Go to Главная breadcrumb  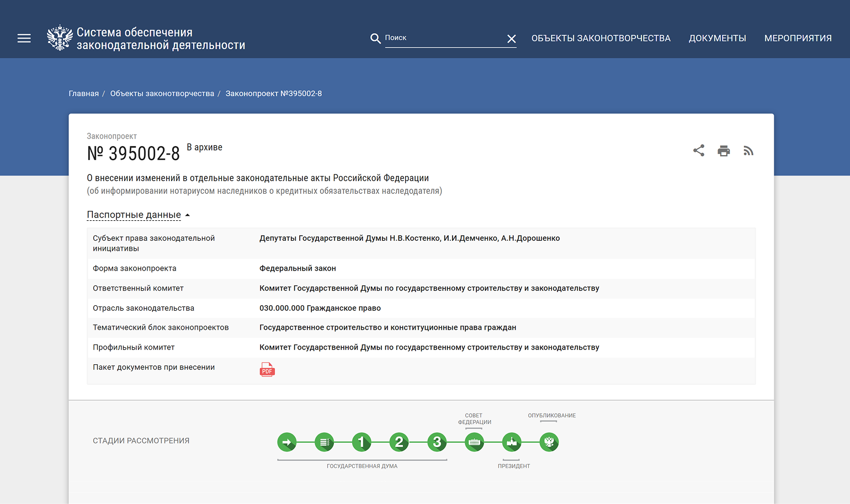84,93
